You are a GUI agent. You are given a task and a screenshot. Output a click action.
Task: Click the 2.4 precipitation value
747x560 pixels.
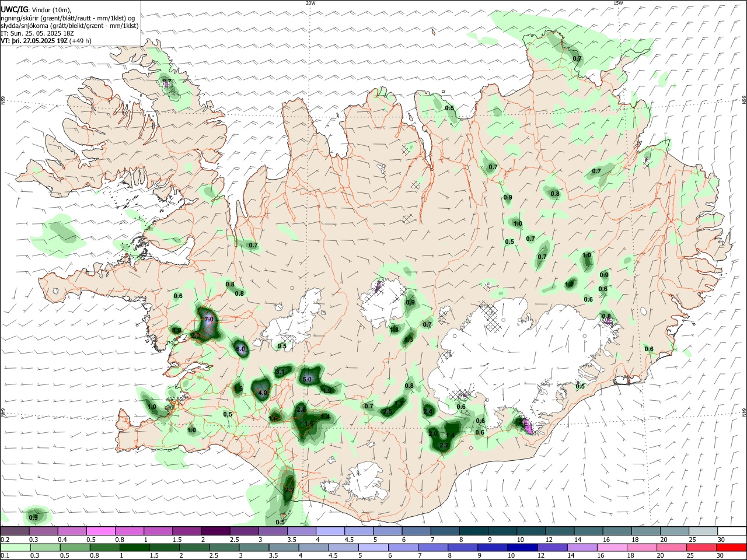pyautogui.click(x=428, y=412)
